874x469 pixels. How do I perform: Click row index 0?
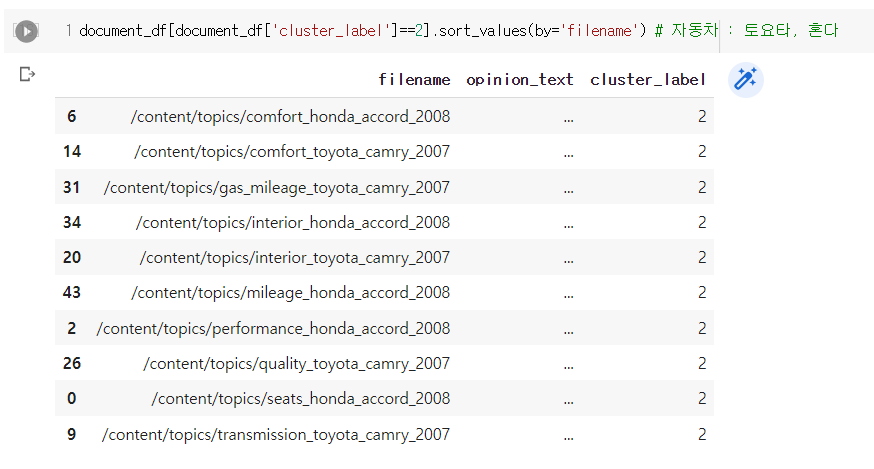point(71,398)
